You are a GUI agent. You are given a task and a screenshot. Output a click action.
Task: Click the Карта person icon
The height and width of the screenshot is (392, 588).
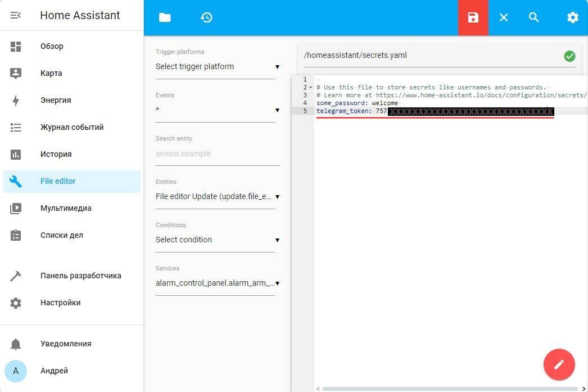point(16,73)
